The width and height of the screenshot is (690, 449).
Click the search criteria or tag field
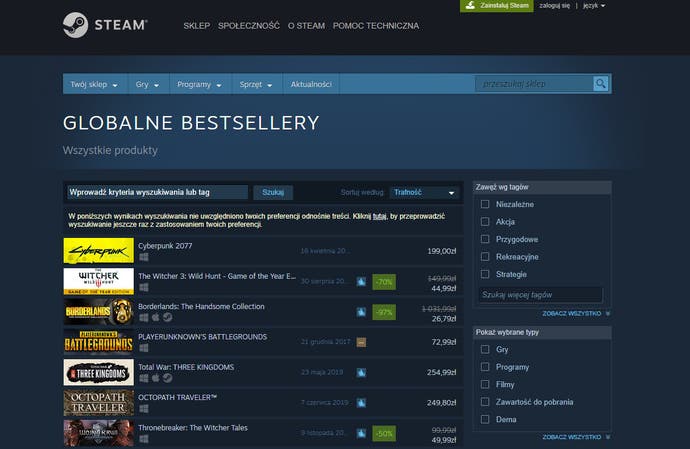pos(157,192)
